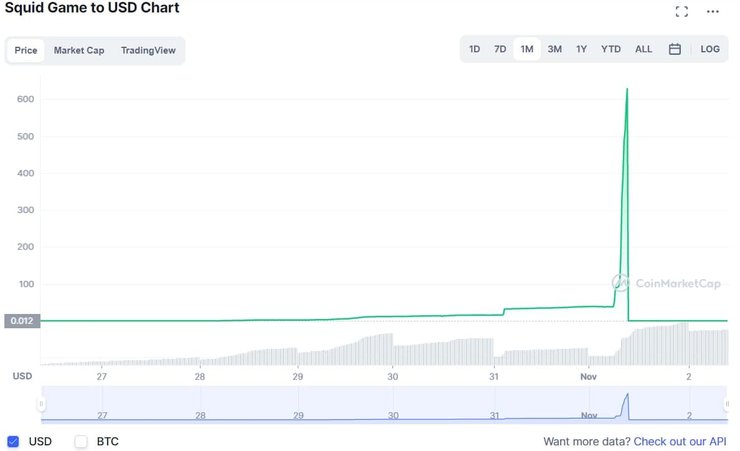
Task: Open the three-dot more options menu
Action: pyautogui.click(x=713, y=12)
